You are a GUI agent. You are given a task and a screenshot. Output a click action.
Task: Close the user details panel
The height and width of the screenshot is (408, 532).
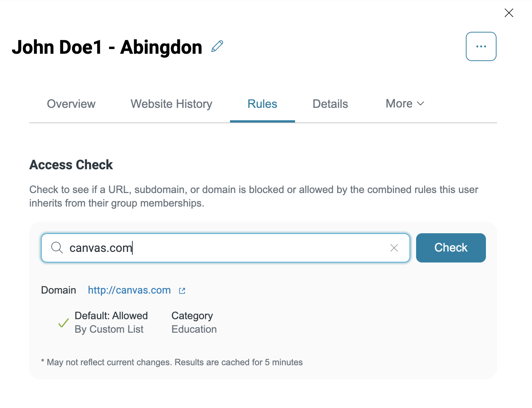point(509,13)
